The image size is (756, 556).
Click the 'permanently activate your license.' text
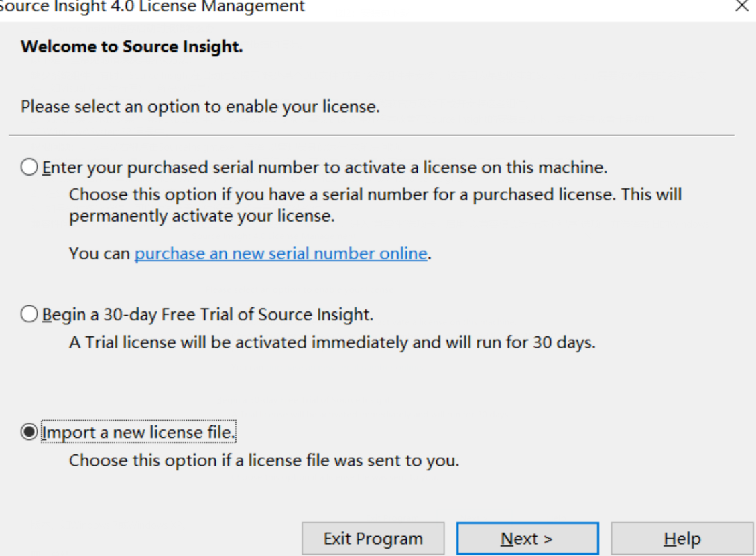[202, 216]
